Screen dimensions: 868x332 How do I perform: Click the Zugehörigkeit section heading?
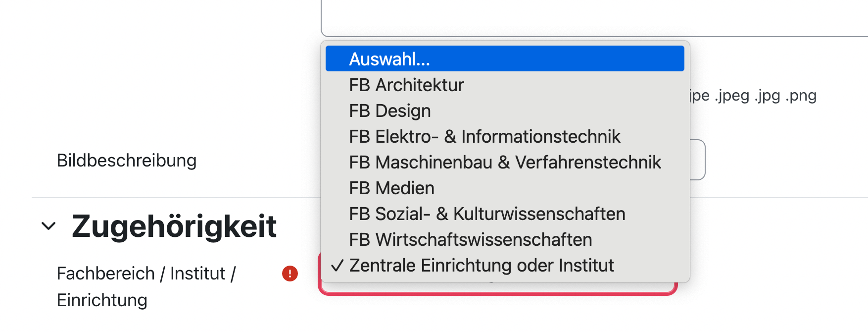point(174,226)
